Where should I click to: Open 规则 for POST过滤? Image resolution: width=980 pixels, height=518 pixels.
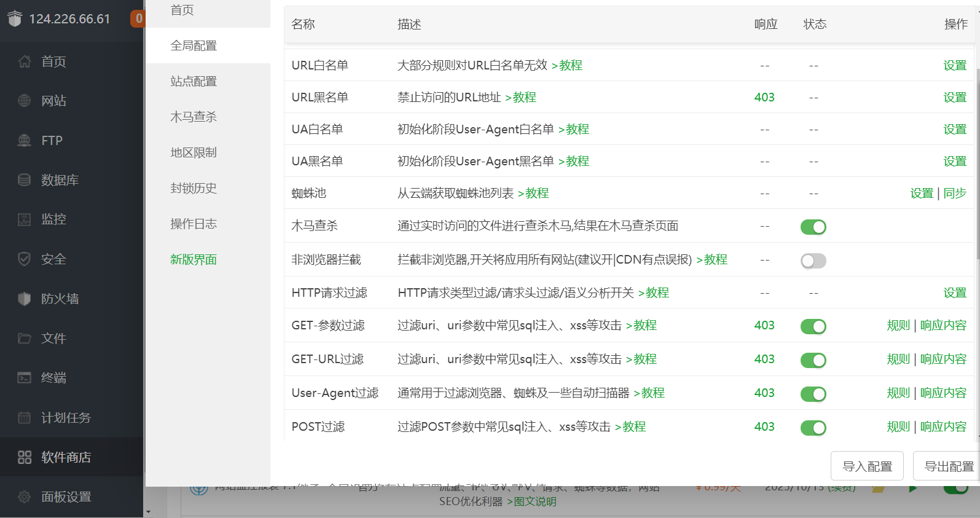point(898,426)
